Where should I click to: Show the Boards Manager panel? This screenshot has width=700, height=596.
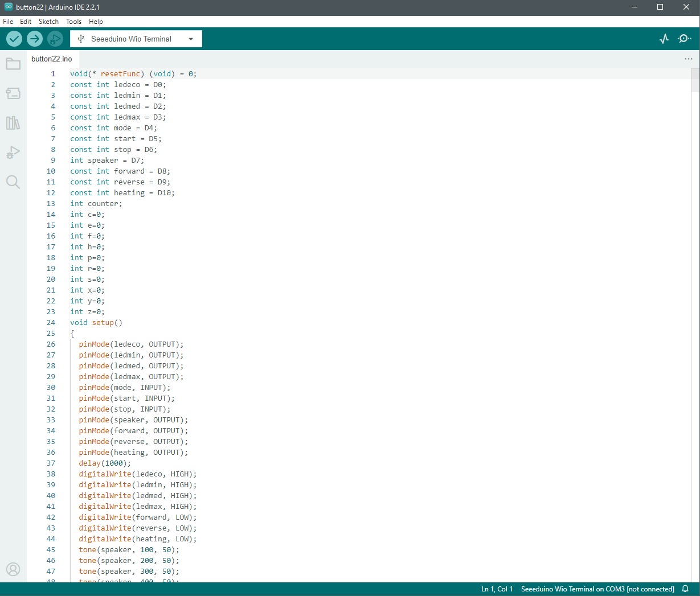pos(13,93)
